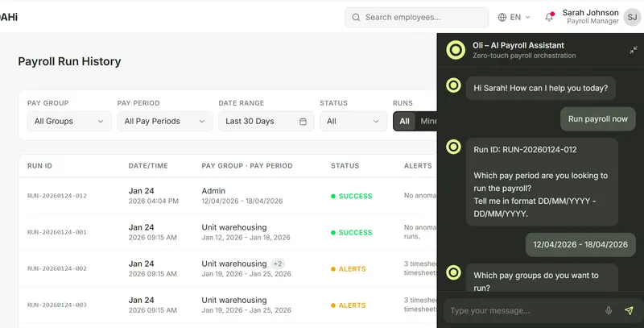The width and height of the screenshot is (644, 328).
Task: Click the STATUS column header
Action: click(345, 166)
